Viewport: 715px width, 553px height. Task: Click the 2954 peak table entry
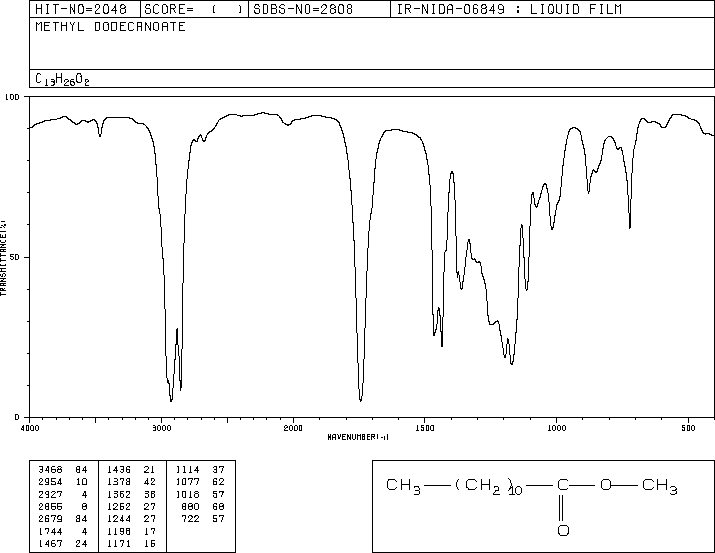click(50, 482)
